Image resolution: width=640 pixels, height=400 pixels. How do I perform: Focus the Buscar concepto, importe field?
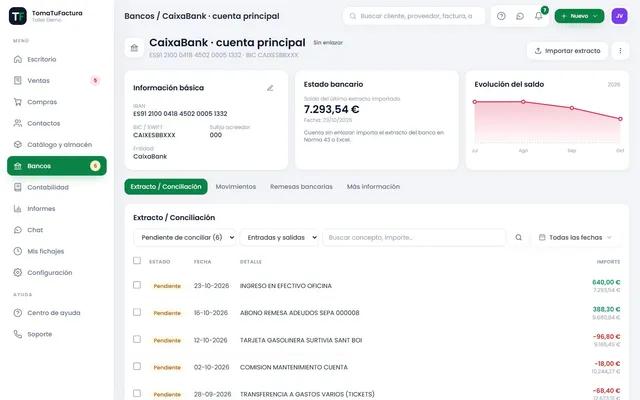tap(414, 237)
